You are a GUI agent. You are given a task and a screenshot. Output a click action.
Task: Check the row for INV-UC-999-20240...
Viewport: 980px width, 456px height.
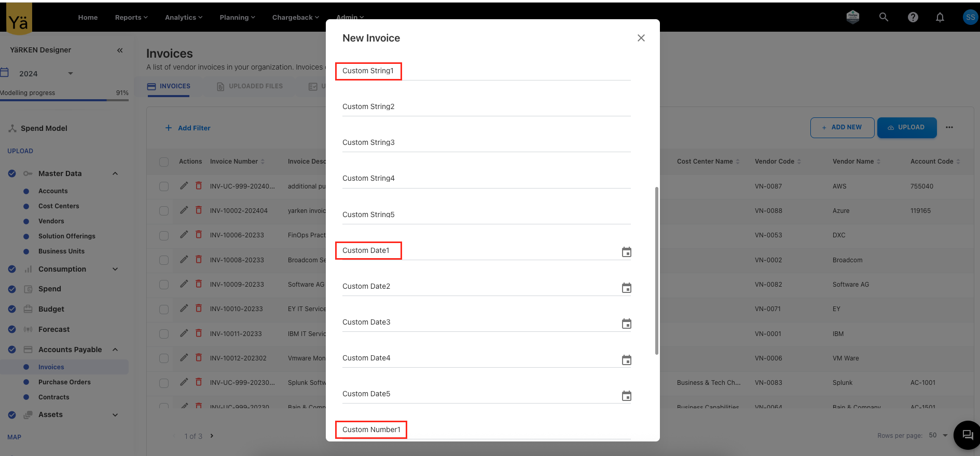164,186
